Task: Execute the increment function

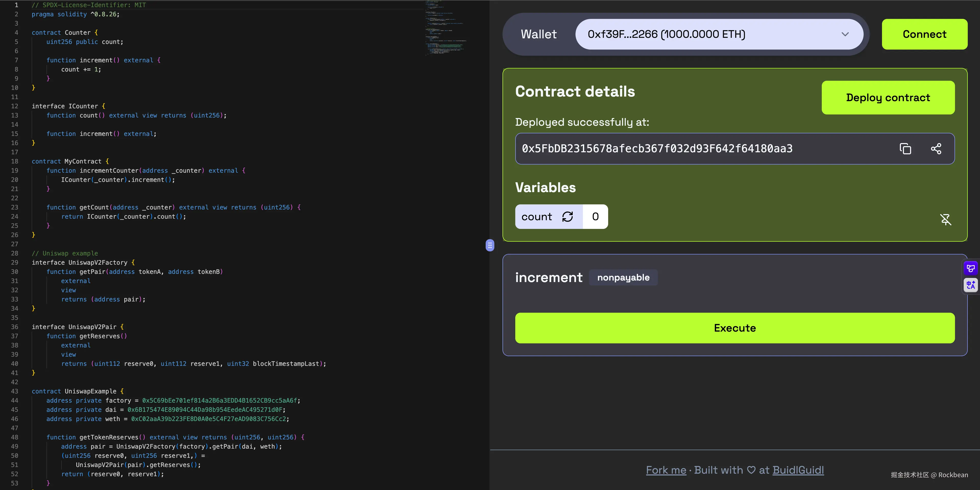Action: pyautogui.click(x=734, y=328)
